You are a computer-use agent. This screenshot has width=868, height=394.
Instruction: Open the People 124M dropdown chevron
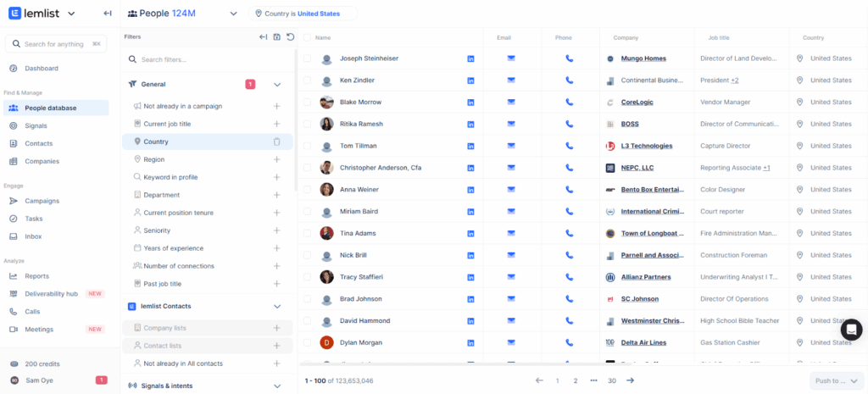tap(233, 14)
